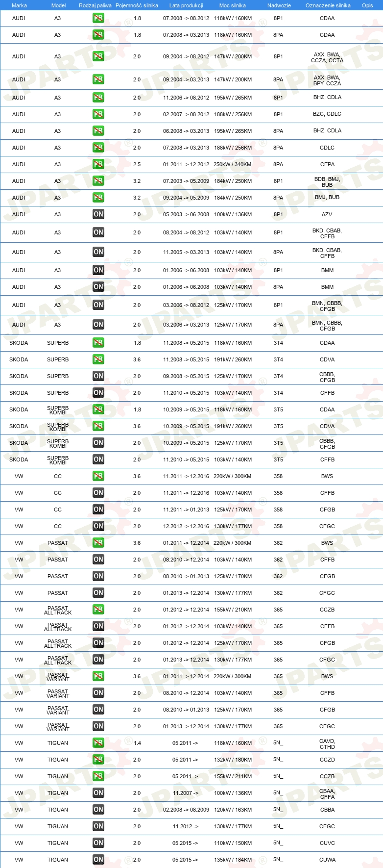The image size is (383, 868).
Task: Click the Moc silnika column header
Action: pyautogui.click(x=233, y=5)
